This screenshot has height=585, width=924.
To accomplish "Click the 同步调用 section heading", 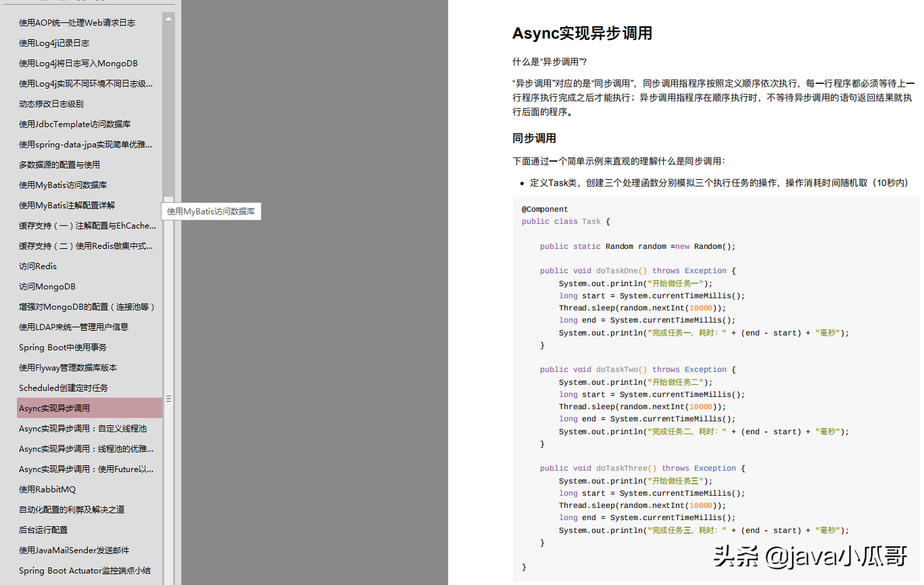I will tap(534, 138).
